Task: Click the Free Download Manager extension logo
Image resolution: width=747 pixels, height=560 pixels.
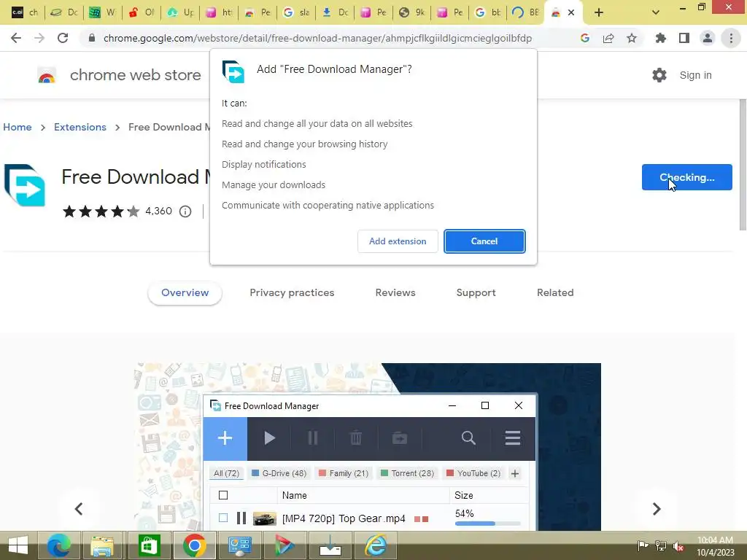Action: (25, 184)
